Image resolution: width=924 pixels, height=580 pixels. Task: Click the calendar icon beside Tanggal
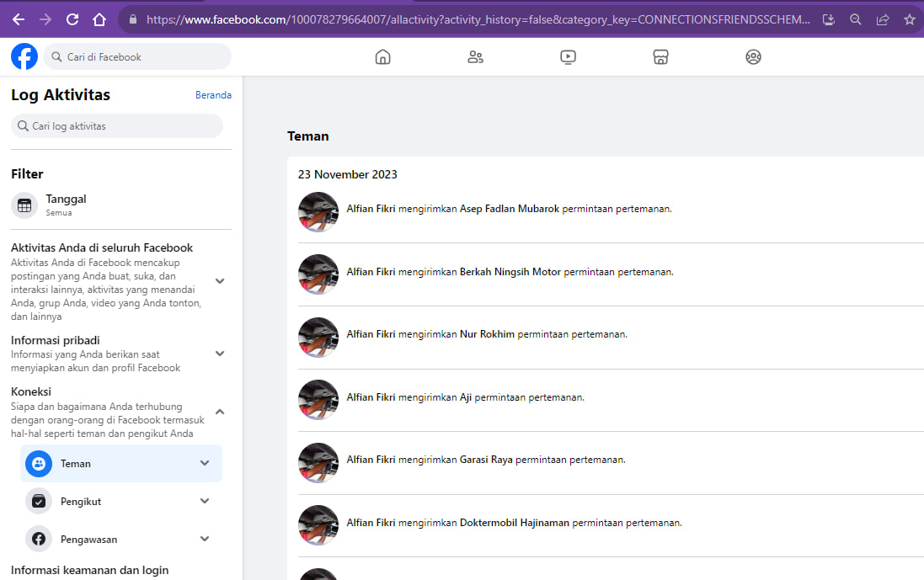24,205
